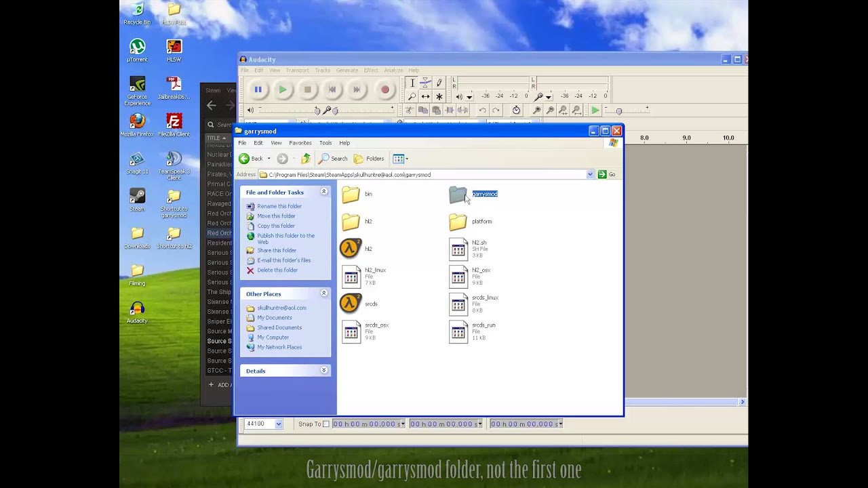Open Audacity Effect menu
Image resolution: width=868 pixels, height=488 pixels.
tap(371, 70)
